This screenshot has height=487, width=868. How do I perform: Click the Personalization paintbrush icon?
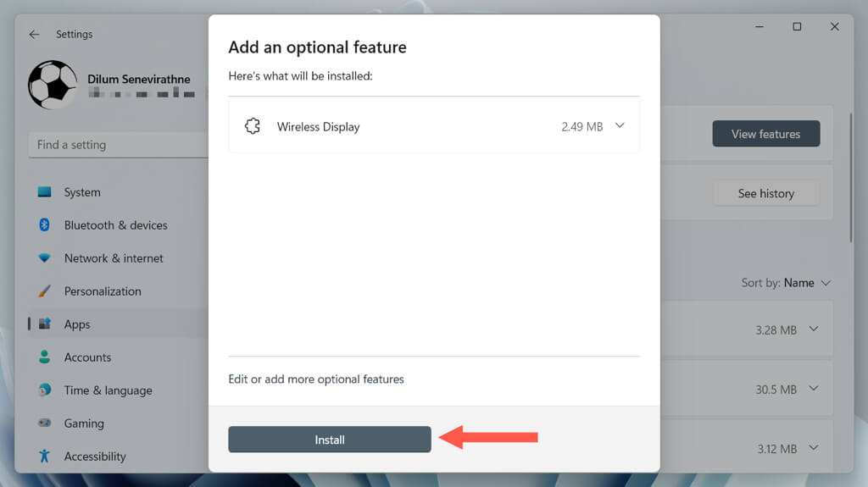45,291
